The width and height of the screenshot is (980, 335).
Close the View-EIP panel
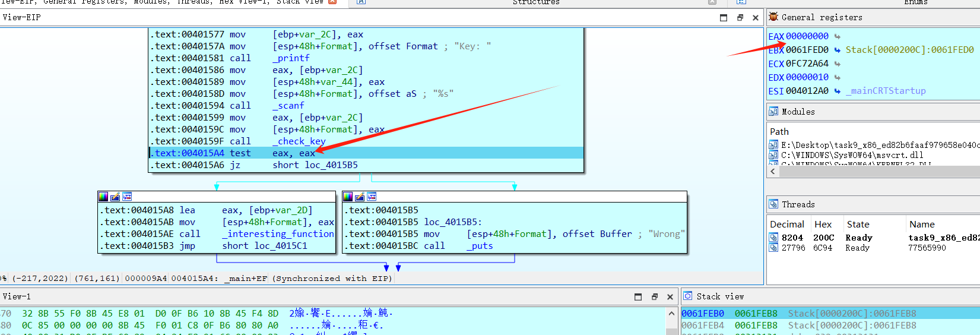click(x=756, y=18)
